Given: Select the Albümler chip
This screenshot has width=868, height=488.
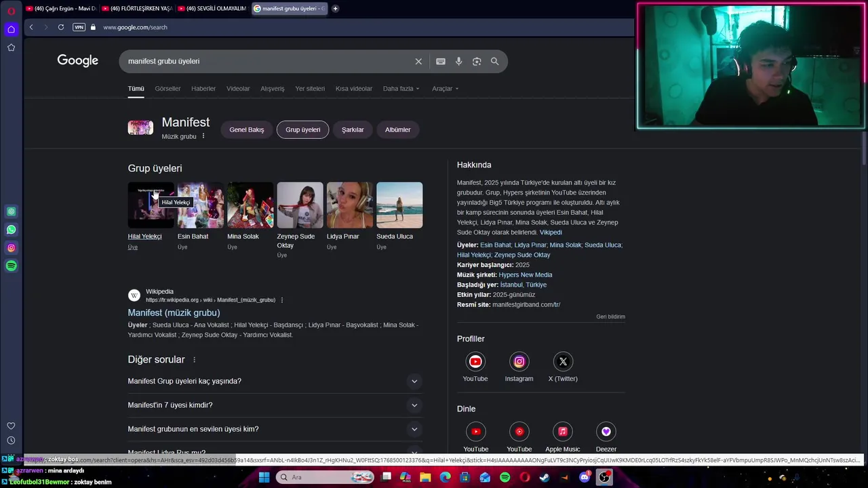Looking at the screenshot, I should (x=398, y=129).
